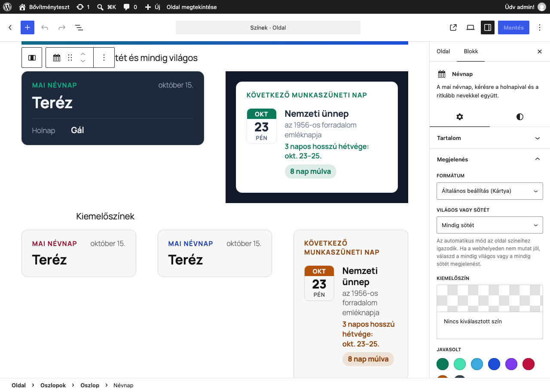This screenshot has height=392, width=550.
Task: Go back using the left chevron icon
Action: coord(10,27)
